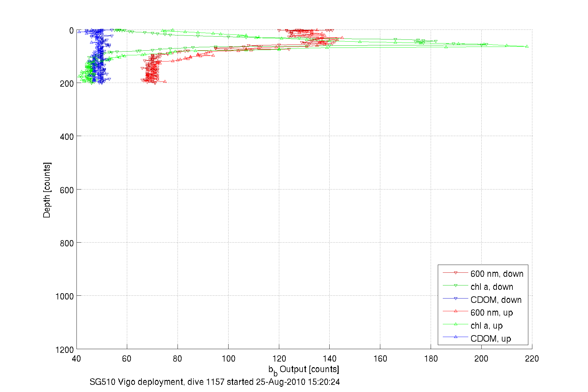Click the x-axis tick label 140
Image resolution: width=588 pixels, height=392 pixels.
point(330,359)
